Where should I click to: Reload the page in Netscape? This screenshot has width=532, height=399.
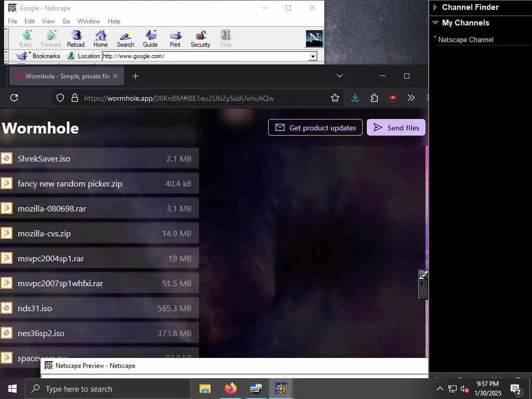[76, 38]
